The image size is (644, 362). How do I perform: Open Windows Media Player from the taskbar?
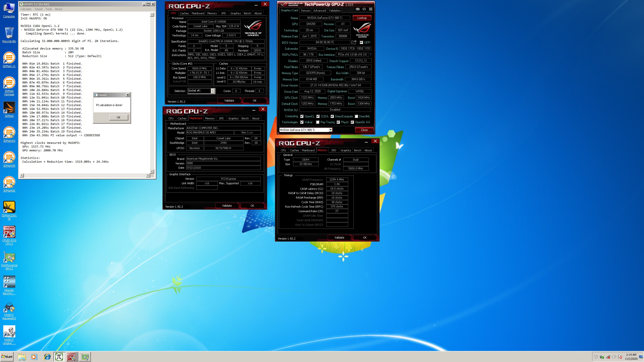tap(34, 357)
